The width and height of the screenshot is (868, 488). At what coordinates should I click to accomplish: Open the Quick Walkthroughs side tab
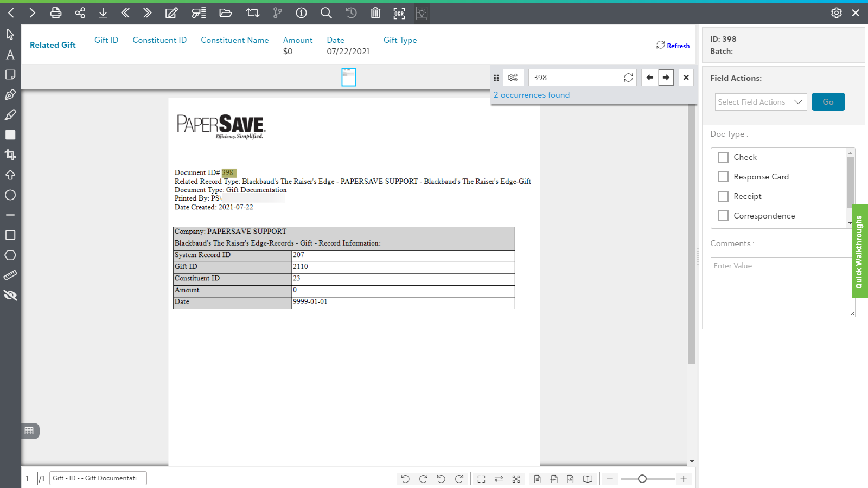(x=859, y=251)
